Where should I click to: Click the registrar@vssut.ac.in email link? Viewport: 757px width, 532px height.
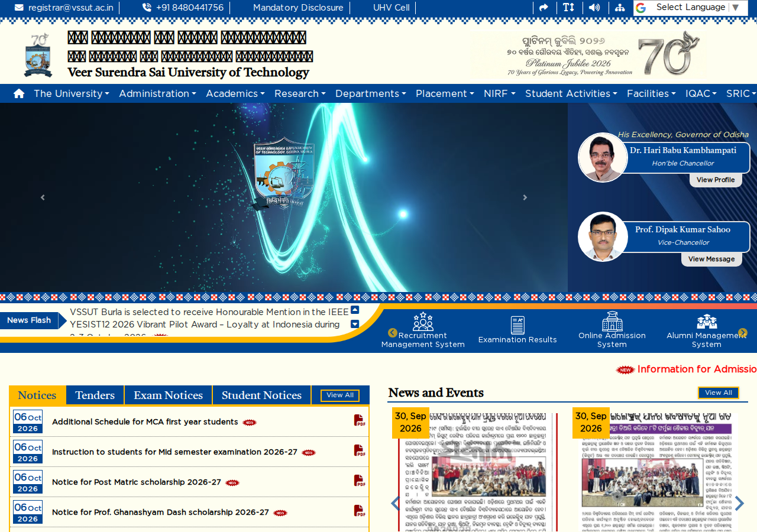click(64, 8)
